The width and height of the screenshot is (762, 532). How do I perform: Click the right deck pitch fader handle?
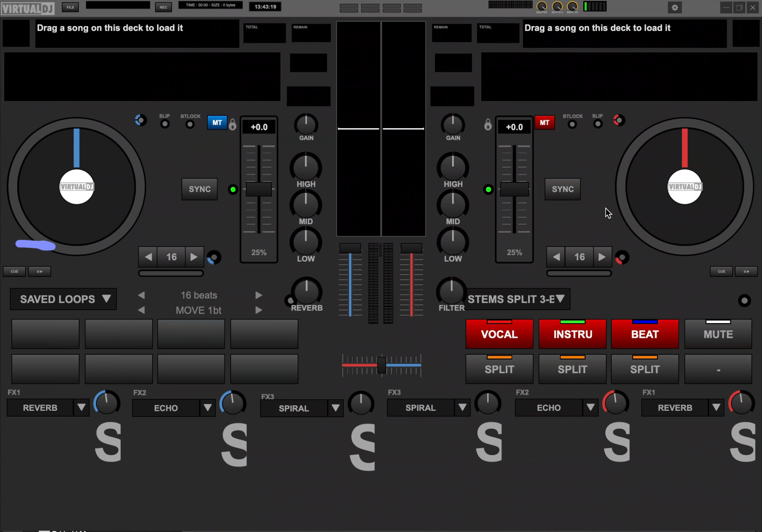click(514, 189)
